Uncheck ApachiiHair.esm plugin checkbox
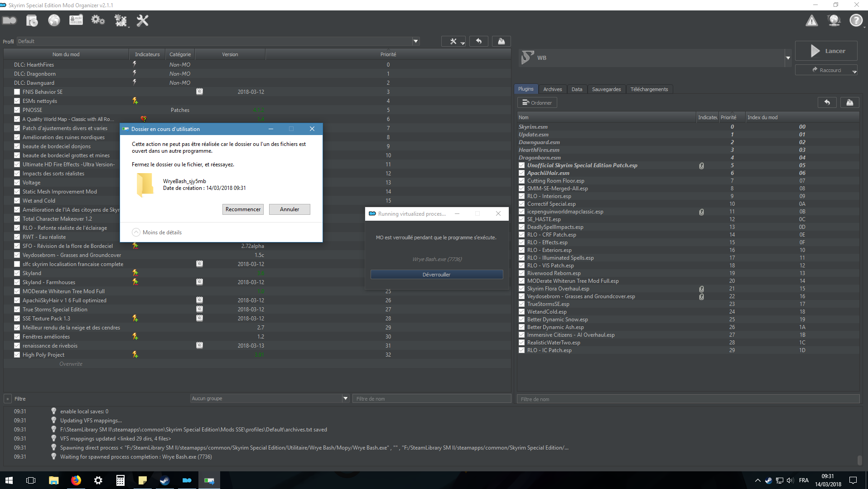868x489 pixels. pos(521,173)
